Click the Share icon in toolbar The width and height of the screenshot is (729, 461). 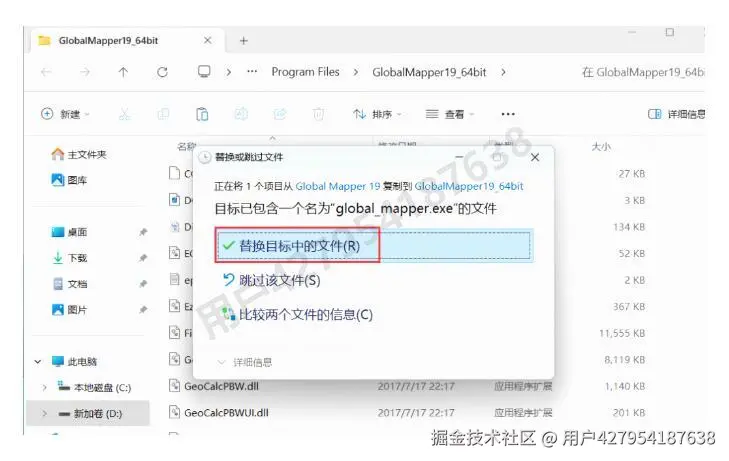(280, 114)
